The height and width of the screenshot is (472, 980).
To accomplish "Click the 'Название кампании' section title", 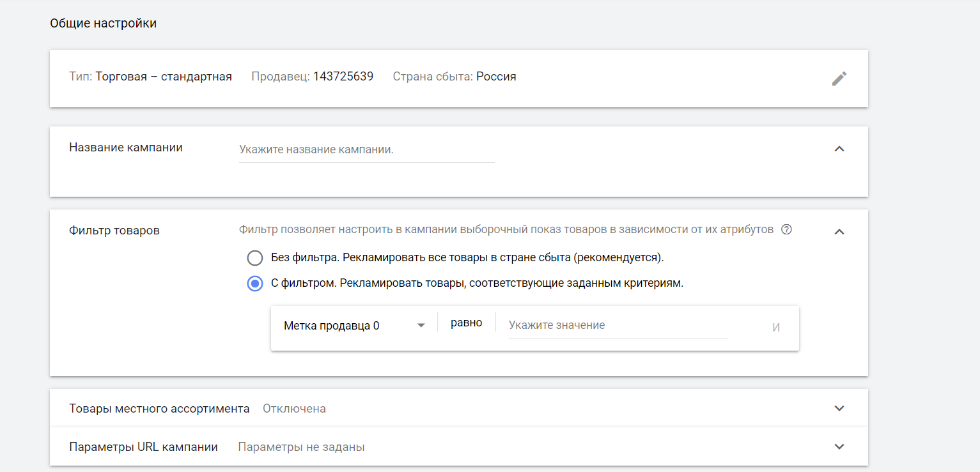I will (125, 148).
